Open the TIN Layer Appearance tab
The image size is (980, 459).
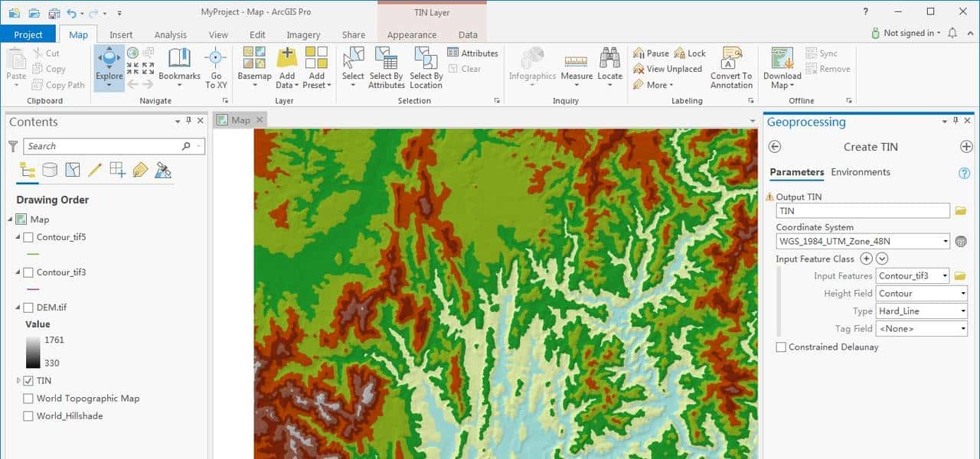[x=412, y=34]
